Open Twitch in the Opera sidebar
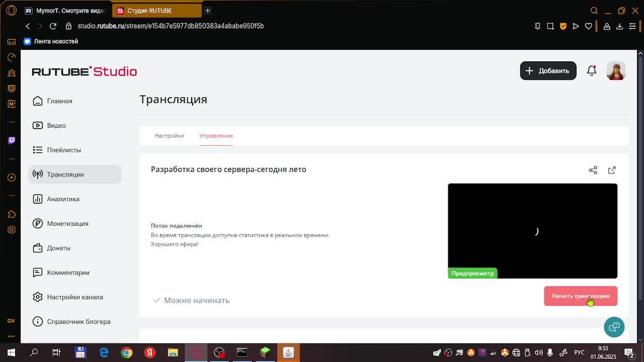Image resolution: width=644 pixels, height=362 pixels. 11,140
